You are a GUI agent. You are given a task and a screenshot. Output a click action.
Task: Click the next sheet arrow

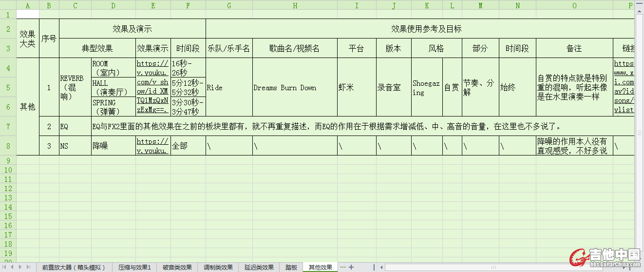click(x=20, y=267)
